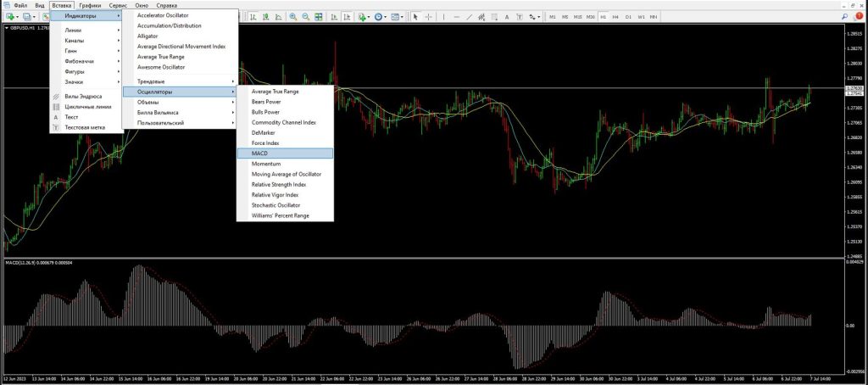Toggle the M15 timeframe button

(577, 16)
